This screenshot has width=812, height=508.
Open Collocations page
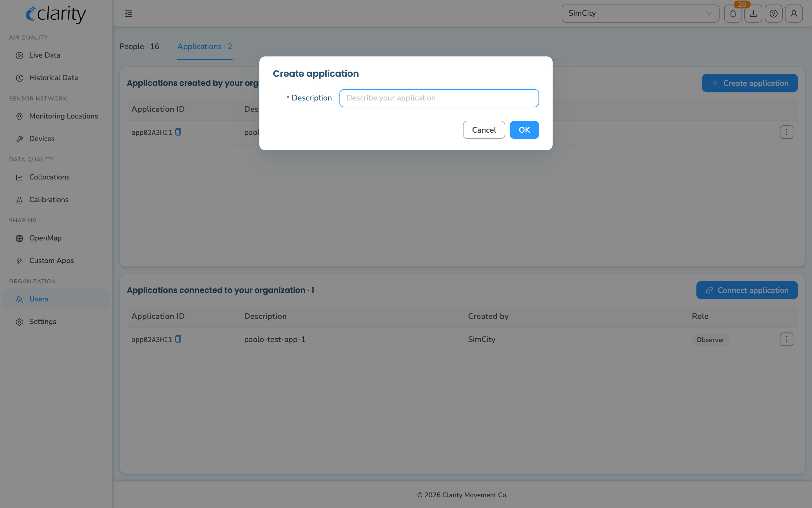coord(56,177)
